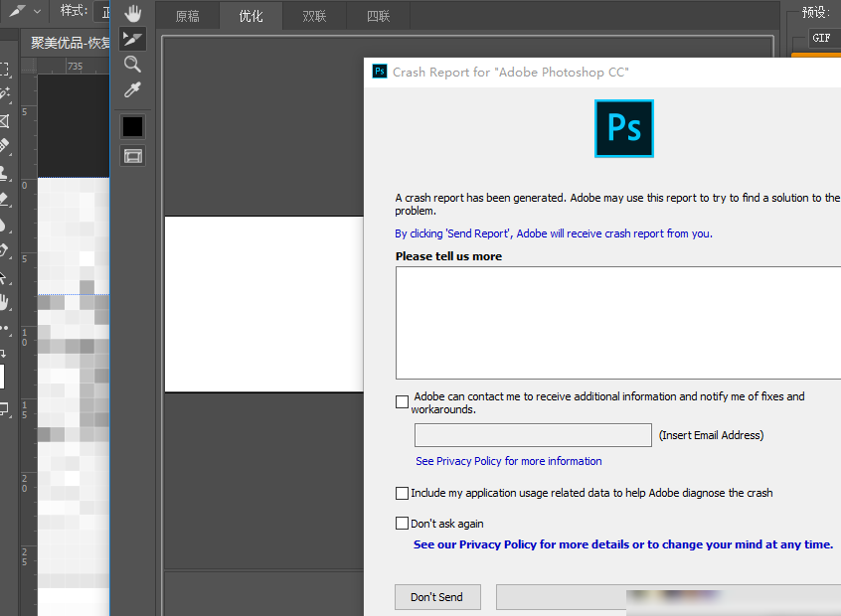Click inside the 'Please tell us more' text box
This screenshot has width=841, height=616.
[x=618, y=323]
